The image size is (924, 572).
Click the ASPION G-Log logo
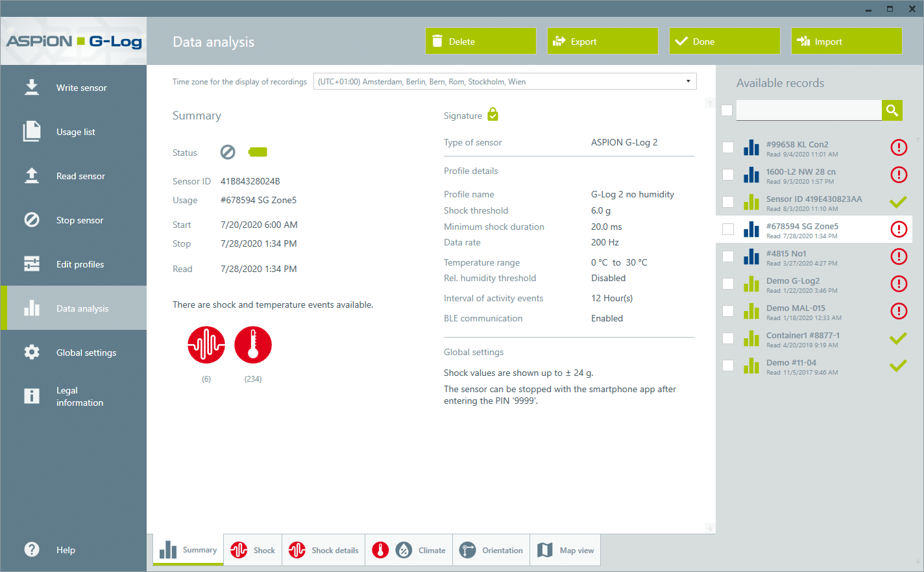coord(73,41)
